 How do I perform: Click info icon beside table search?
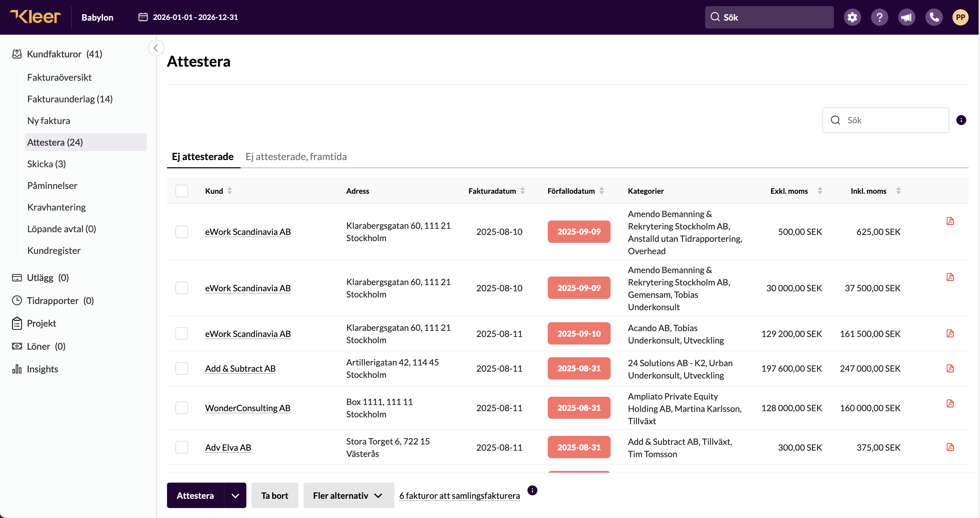pos(961,120)
